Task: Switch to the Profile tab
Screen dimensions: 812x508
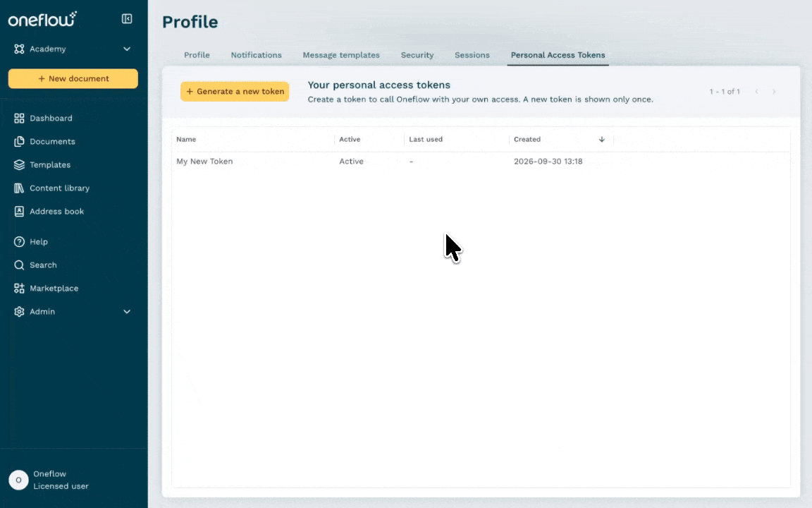Action: [x=197, y=55]
